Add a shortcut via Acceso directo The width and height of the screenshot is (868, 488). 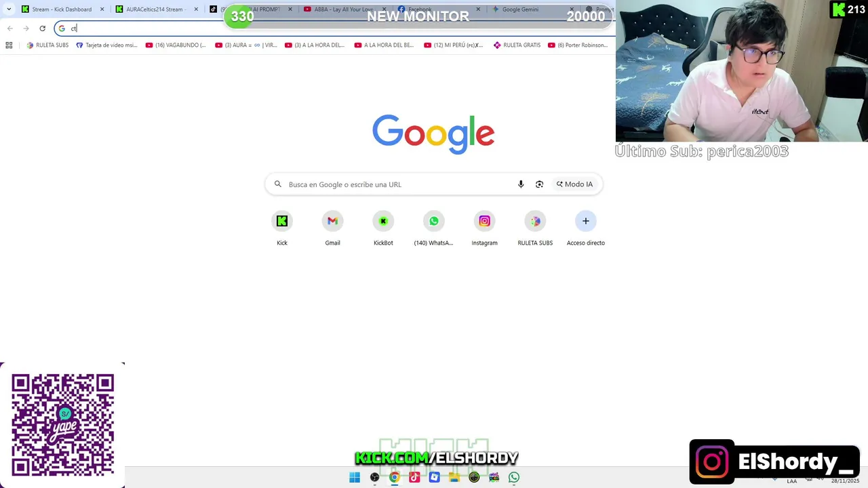(x=586, y=228)
